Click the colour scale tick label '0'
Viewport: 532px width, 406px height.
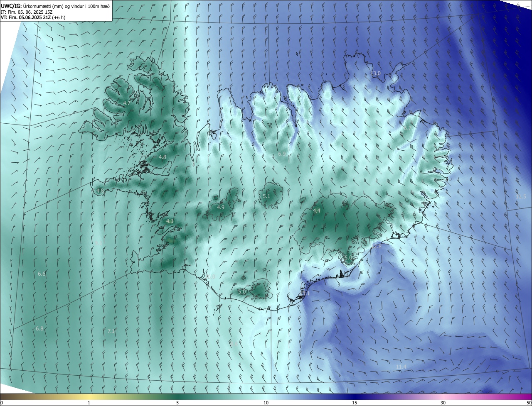coord(2,403)
